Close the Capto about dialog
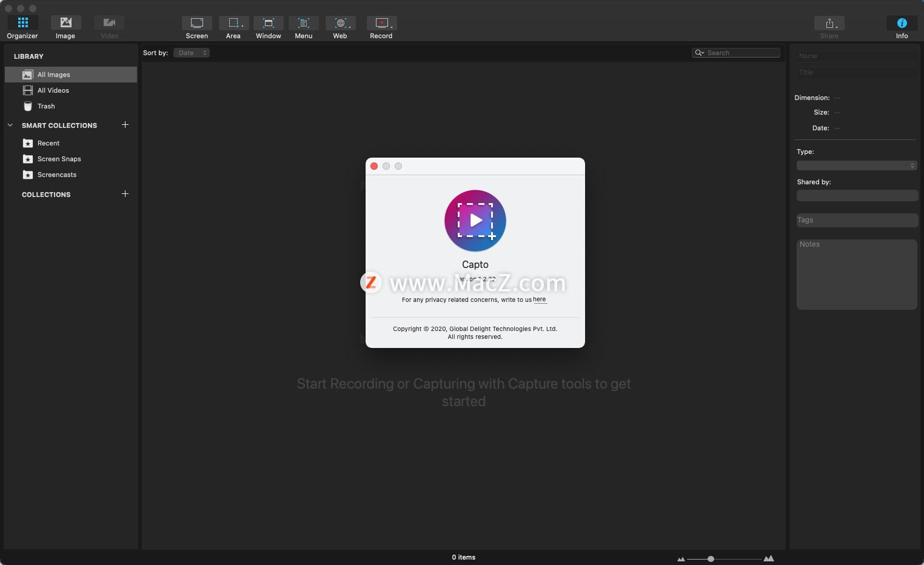Image resolution: width=924 pixels, height=565 pixels. (374, 166)
